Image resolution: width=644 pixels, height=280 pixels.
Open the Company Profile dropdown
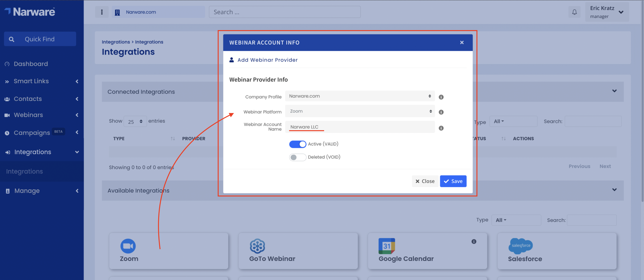(x=360, y=96)
